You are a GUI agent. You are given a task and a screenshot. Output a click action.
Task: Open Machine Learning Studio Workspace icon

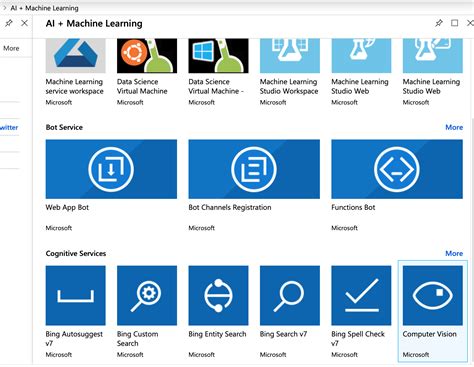pos(290,56)
